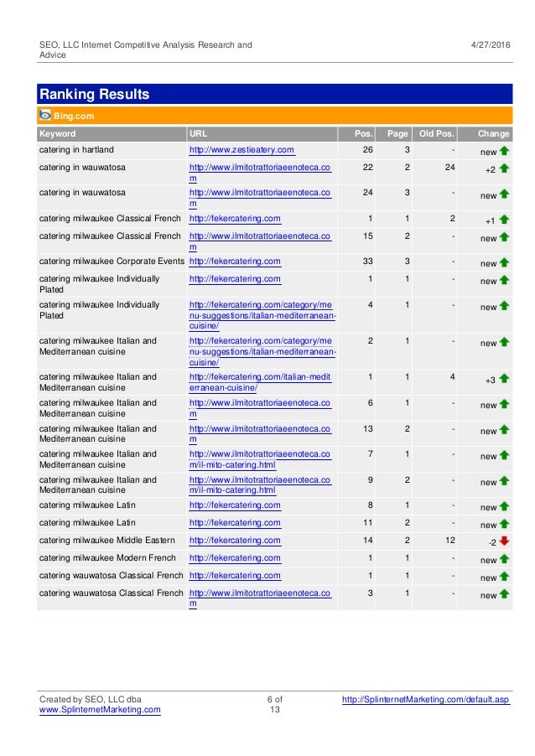Open fekercatering.com link in Modern French row

(x=235, y=558)
